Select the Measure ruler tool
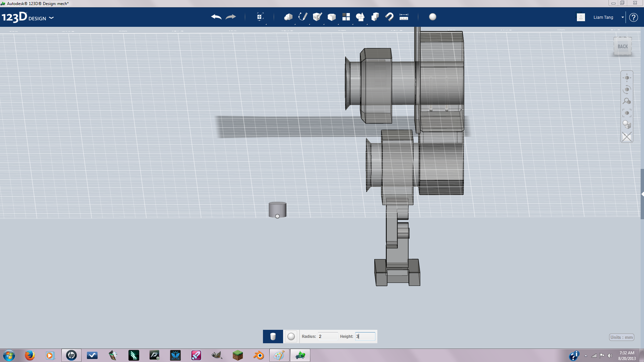 click(404, 17)
